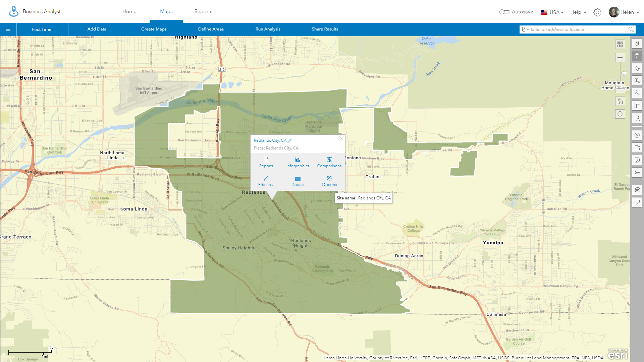This screenshot has height=362, width=644.
Task: Click the clear map circle-X icon
Action: pyautogui.click(x=637, y=135)
